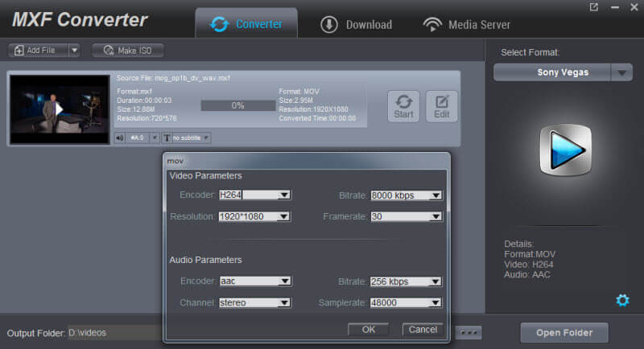Switch to the Converter tab
Screen dimensions: 644x349
point(246,23)
